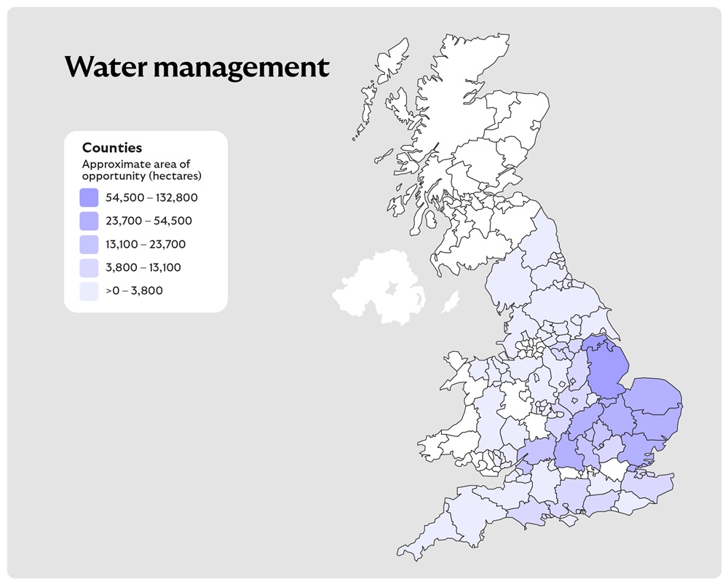Click the darkest 54,500 – 132,800 legend swatch
Image resolution: width=728 pixels, height=587 pixels.
[x=88, y=197]
